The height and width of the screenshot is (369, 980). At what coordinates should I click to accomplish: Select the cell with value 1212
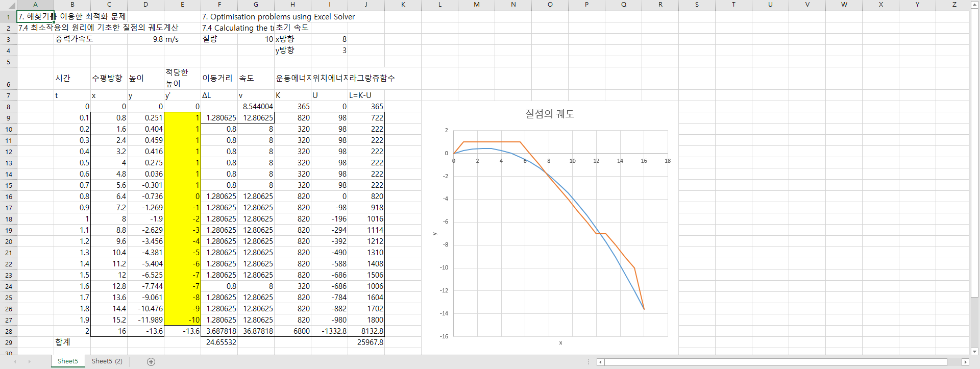point(366,241)
